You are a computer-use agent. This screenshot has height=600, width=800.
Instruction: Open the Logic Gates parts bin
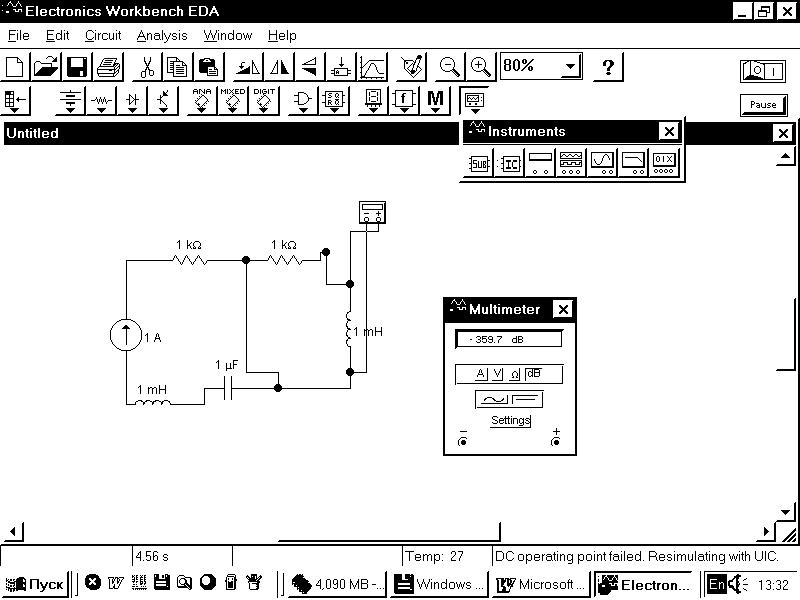pyautogui.click(x=303, y=100)
